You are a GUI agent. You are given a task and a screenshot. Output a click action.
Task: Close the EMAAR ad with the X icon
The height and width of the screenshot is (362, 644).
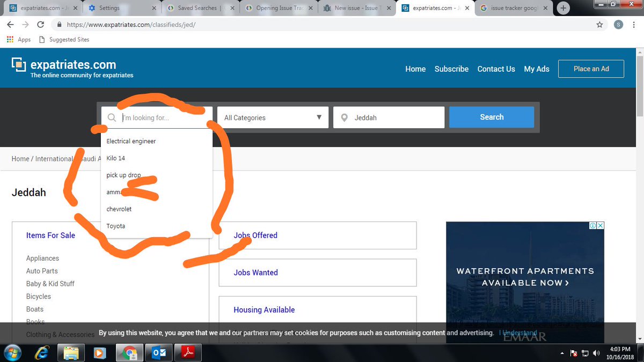(x=601, y=226)
